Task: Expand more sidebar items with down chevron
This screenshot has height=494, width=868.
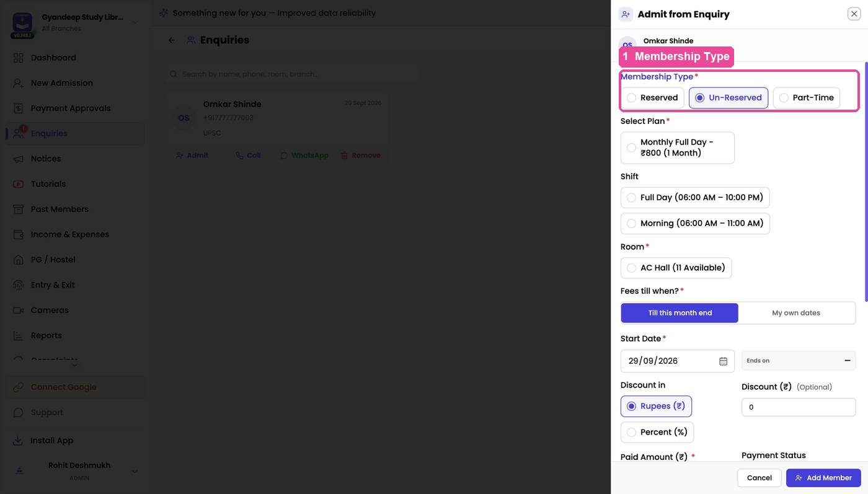Action: [x=75, y=365]
